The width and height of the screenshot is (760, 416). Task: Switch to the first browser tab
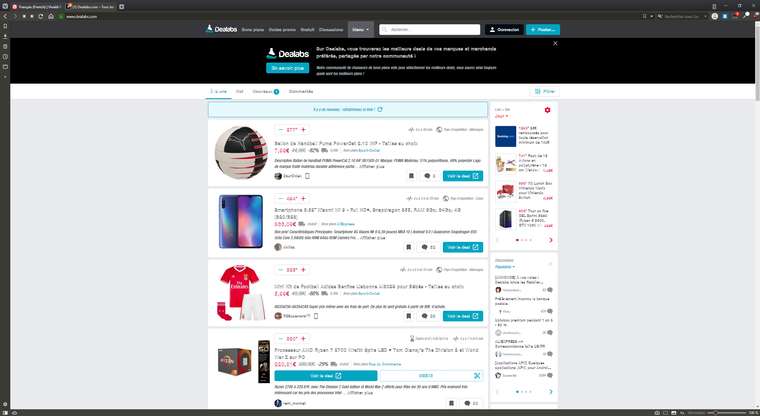point(36,7)
